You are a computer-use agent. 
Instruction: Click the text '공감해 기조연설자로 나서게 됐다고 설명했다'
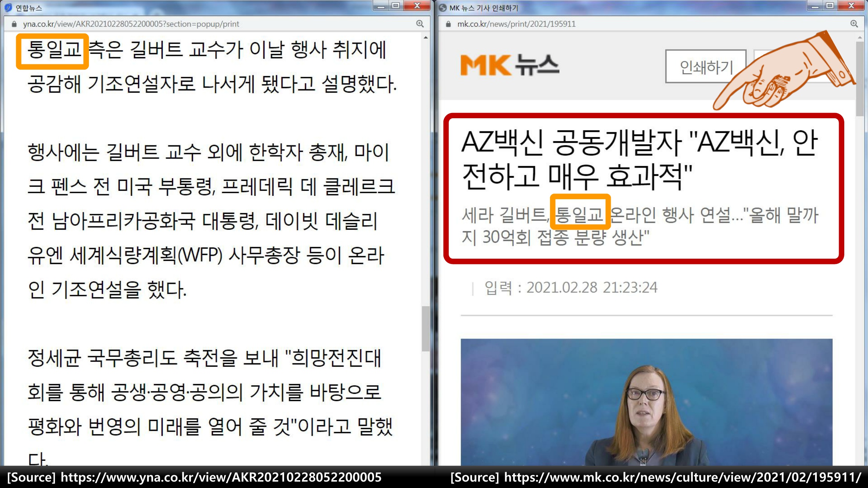click(x=212, y=84)
